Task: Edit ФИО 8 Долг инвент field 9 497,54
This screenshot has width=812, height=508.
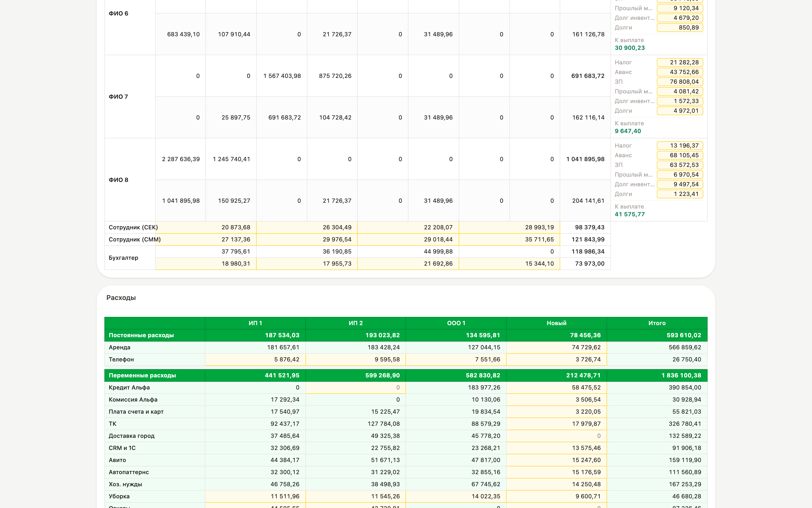Action: [x=680, y=184]
